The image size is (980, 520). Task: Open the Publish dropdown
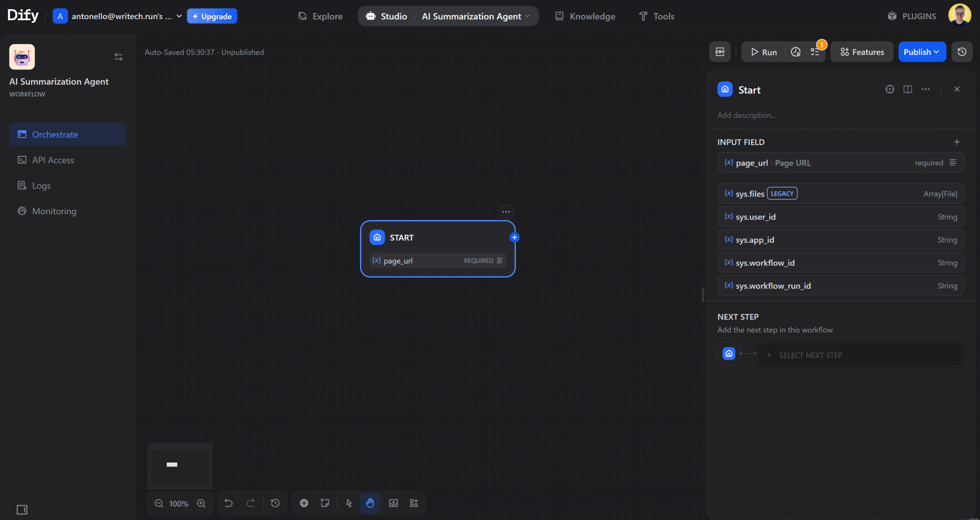(921, 52)
